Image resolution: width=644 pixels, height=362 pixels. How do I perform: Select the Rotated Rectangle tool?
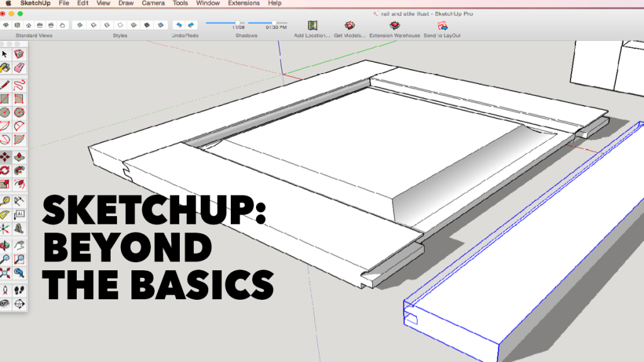(x=19, y=99)
